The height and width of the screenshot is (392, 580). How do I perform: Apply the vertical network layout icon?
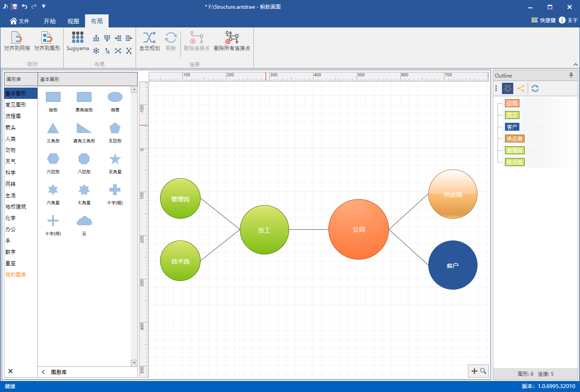[x=129, y=51]
